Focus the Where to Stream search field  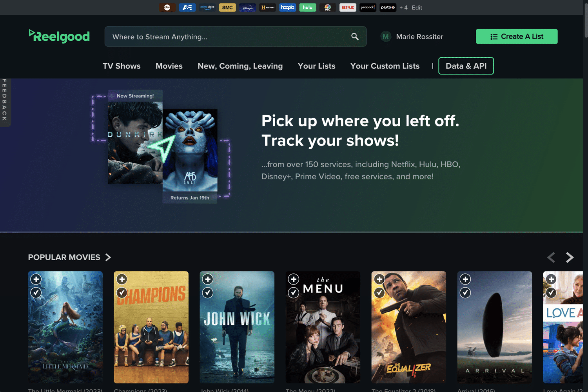click(x=227, y=36)
